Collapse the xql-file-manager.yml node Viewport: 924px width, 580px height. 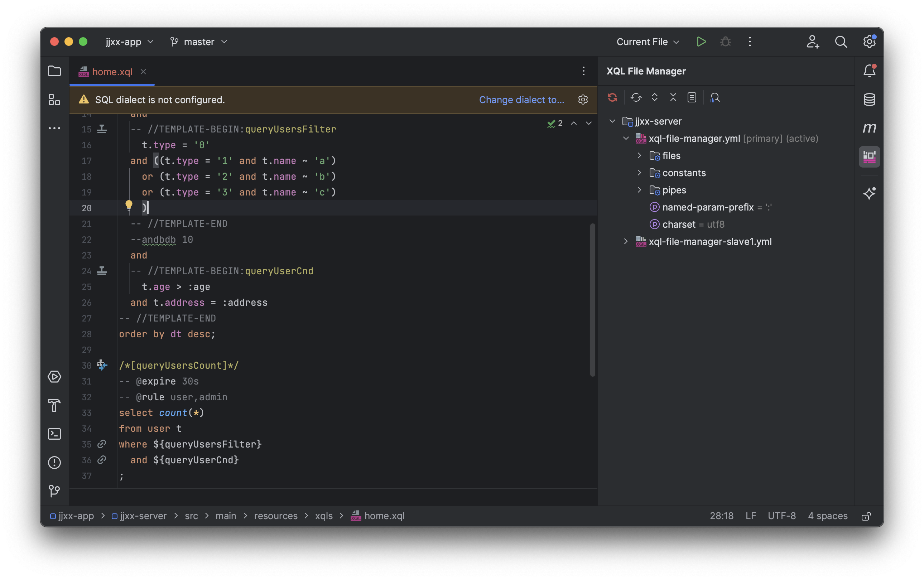[x=626, y=139]
